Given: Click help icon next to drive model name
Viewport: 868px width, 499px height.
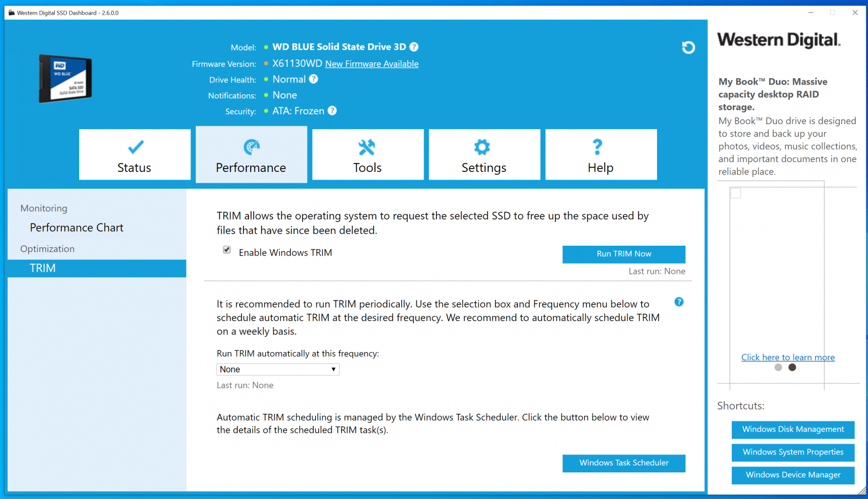Looking at the screenshot, I should [414, 47].
